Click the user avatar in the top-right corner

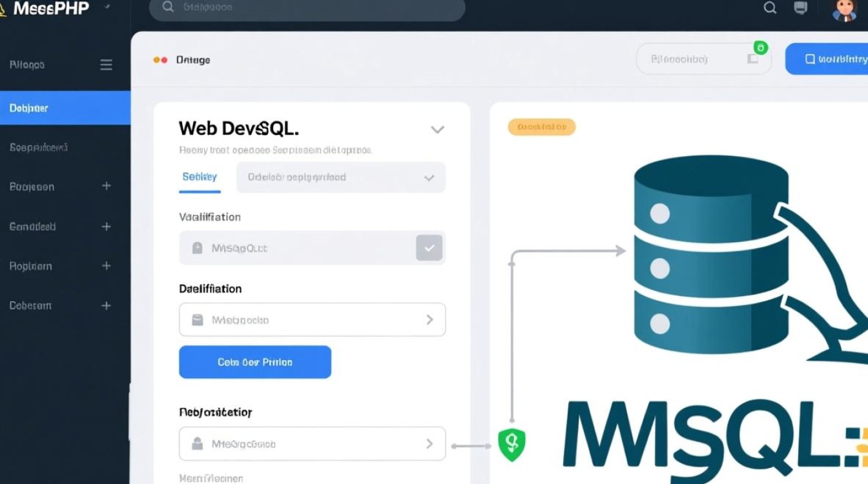pyautogui.click(x=846, y=9)
